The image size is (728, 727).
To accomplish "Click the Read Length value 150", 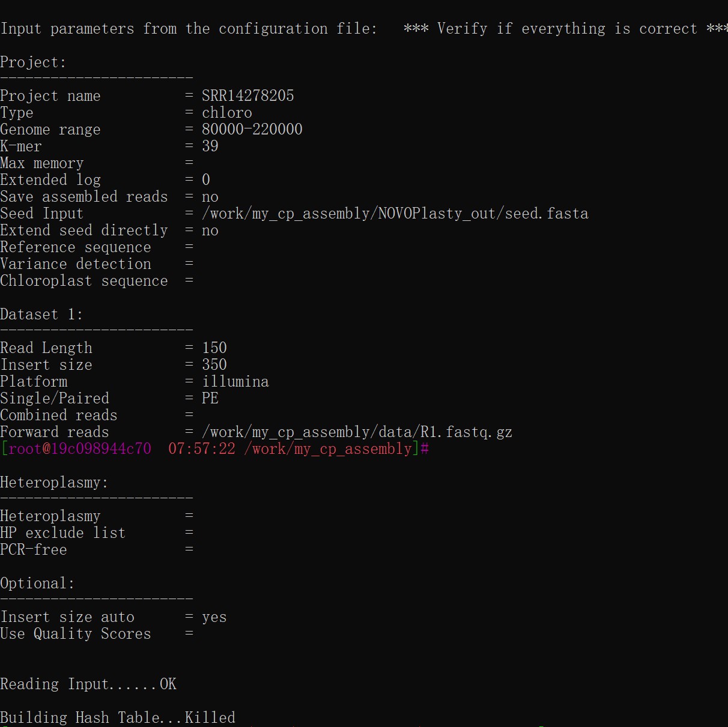I will (214, 348).
